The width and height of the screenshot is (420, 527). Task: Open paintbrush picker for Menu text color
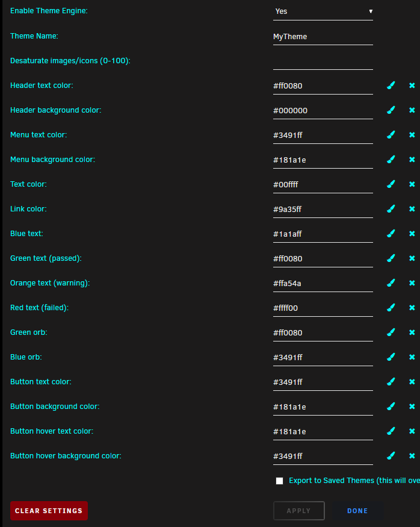point(391,135)
